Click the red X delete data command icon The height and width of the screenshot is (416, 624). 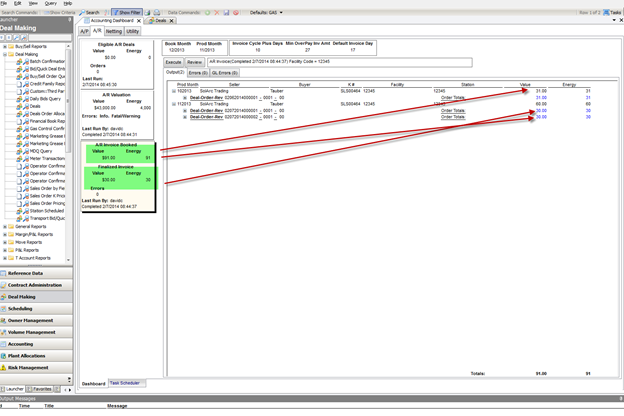[217, 12]
